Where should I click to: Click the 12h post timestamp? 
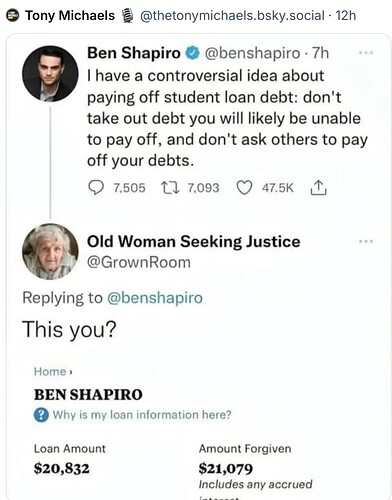tap(346, 16)
